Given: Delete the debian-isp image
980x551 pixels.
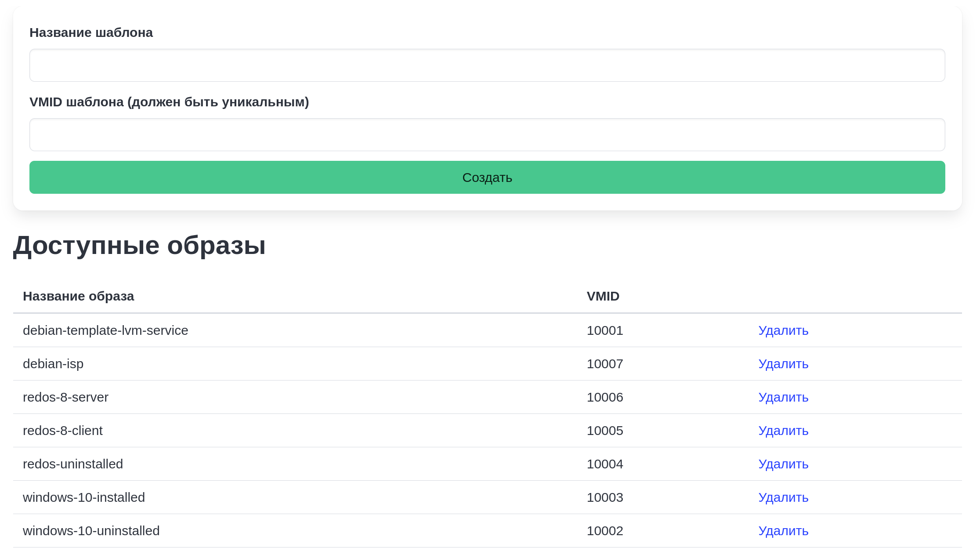Looking at the screenshot, I should (783, 364).
